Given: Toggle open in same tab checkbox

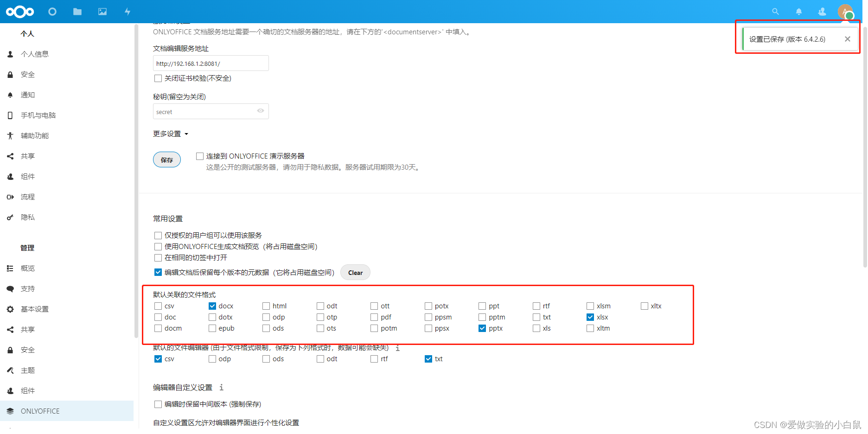Looking at the screenshot, I should 158,258.
